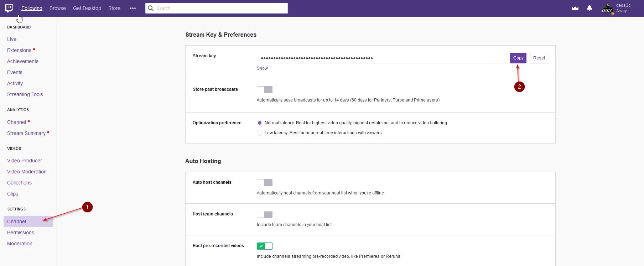
Task: Open Live dashboard page
Action: click(x=12, y=39)
